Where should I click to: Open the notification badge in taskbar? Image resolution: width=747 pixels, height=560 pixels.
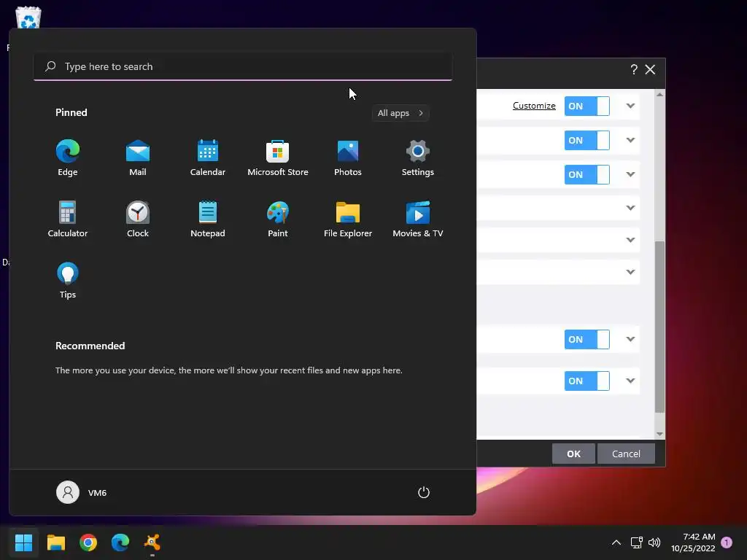(x=727, y=542)
